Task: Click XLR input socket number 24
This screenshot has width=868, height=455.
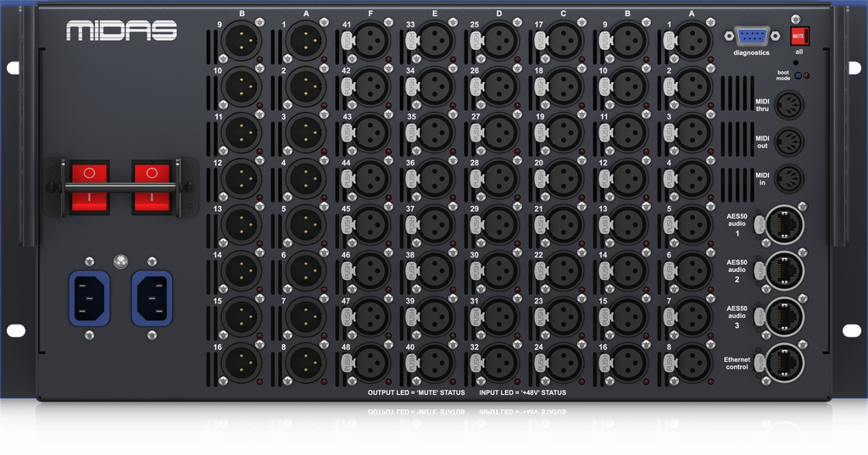Action: tap(565, 362)
